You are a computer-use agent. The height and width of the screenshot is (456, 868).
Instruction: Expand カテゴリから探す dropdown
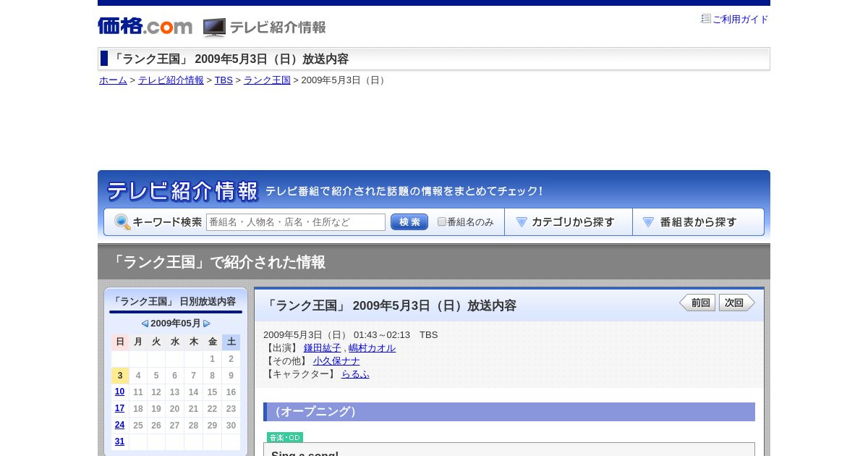click(569, 222)
